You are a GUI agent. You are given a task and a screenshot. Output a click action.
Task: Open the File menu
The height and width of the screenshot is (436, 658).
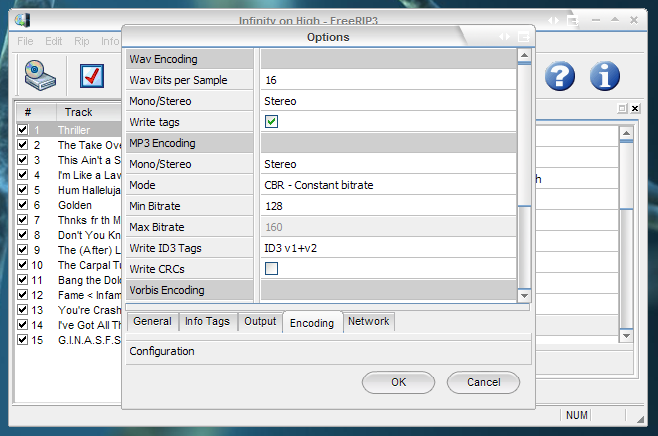pos(25,41)
